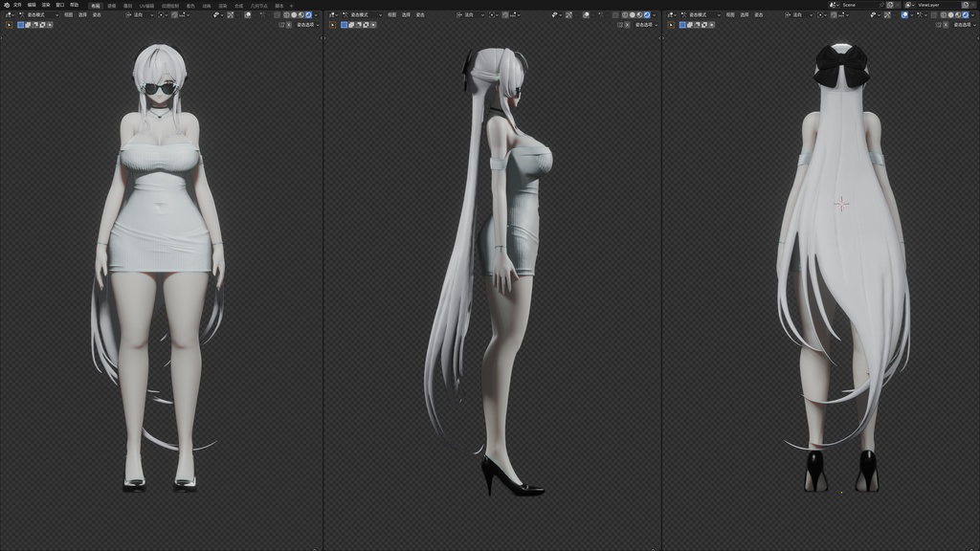
Task: Toggle viewport overlays in the right viewport
Action: coord(904,15)
